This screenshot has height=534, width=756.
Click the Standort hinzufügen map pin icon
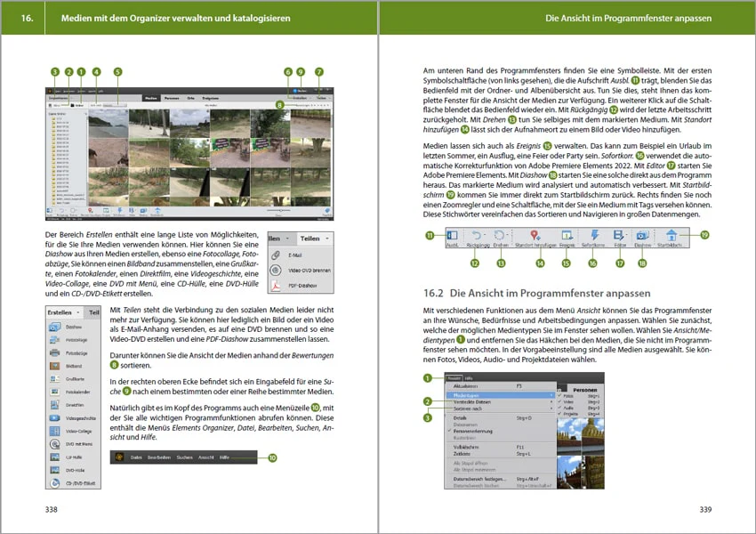535,235
